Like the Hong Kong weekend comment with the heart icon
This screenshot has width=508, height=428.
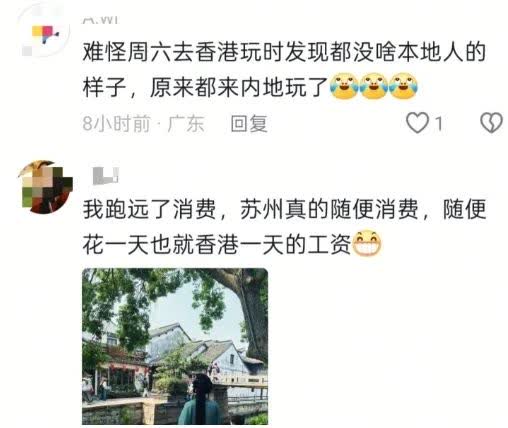tap(417, 123)
